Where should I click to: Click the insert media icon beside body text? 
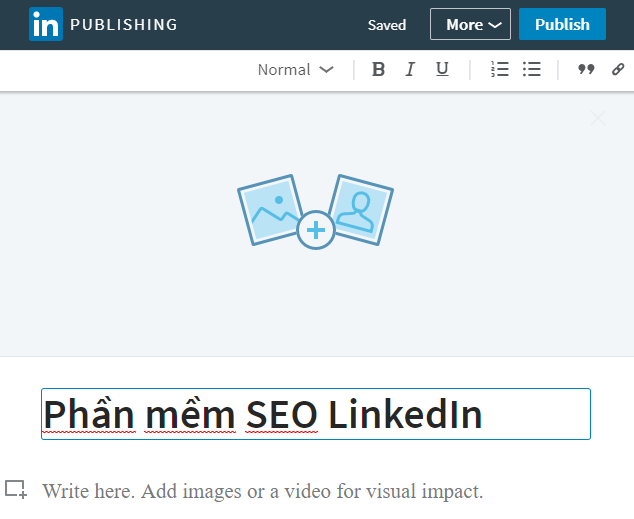(16, 489)
